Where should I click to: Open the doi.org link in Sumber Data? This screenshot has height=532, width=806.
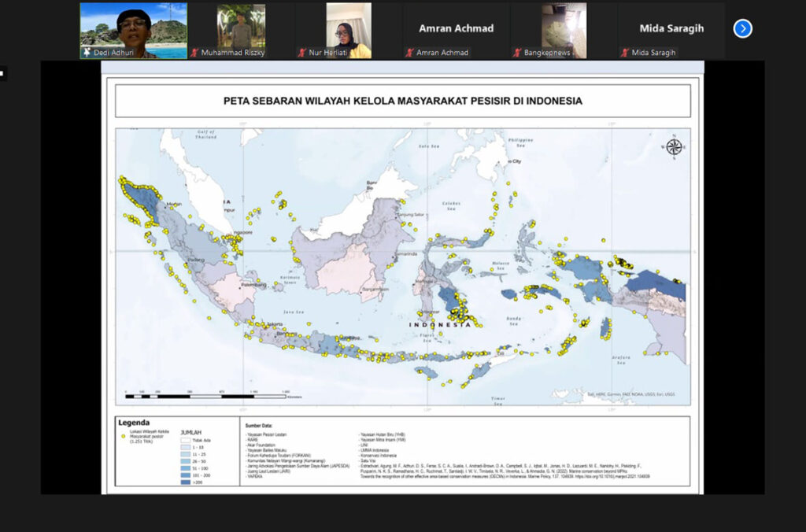pyautogui.click(x=612, y=476)
